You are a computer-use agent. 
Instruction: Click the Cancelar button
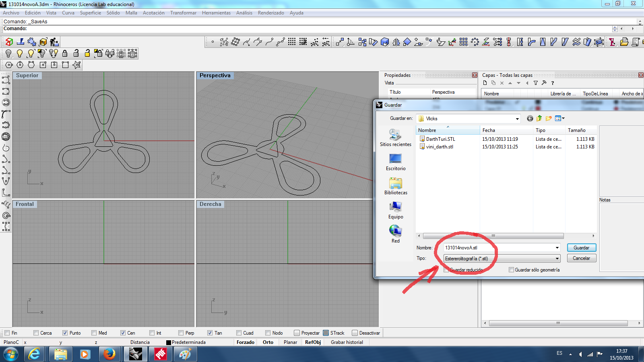click(582, 258)
